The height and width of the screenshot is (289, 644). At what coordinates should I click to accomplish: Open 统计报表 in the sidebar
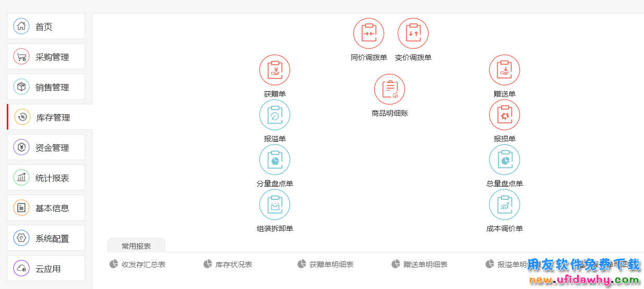tap(46, 178)
